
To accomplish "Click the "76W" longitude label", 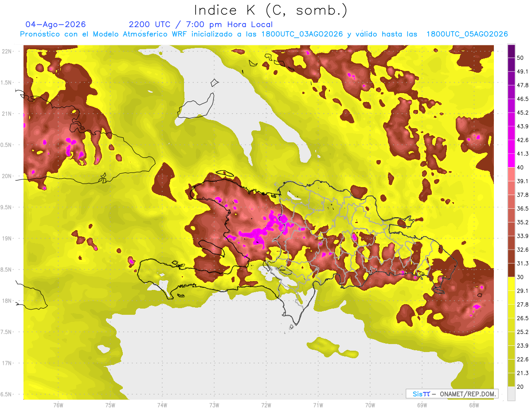I will point(58,405).
